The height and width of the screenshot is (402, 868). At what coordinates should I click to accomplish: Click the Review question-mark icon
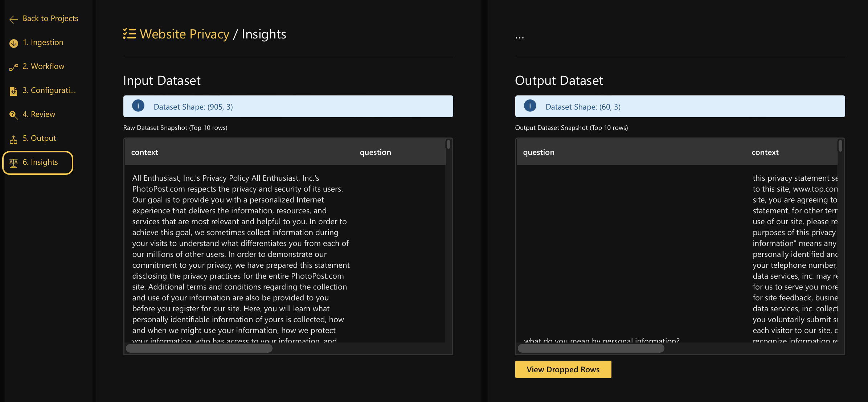click(x=13, y=115)
